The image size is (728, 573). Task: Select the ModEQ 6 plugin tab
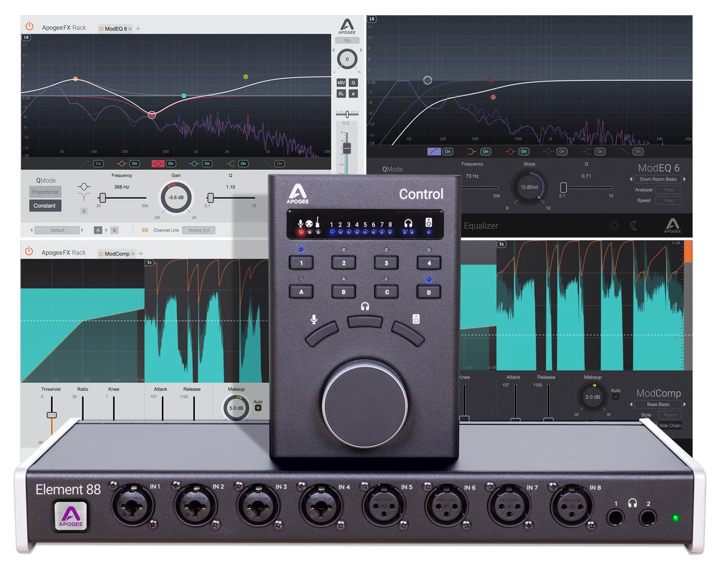pyautogui.click(x=116, y=29)
